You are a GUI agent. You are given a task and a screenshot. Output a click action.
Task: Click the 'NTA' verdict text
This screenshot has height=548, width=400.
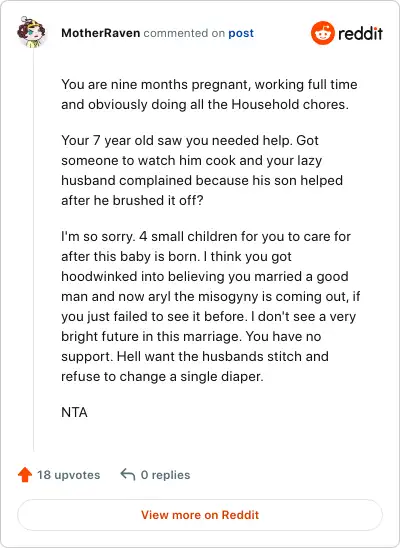click(74, 412)
